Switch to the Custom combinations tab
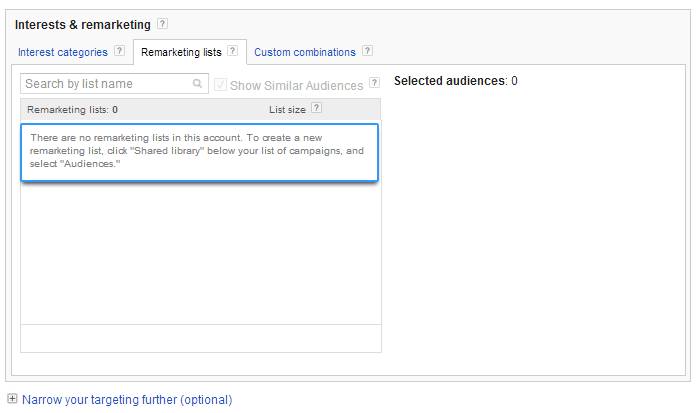 305,52
